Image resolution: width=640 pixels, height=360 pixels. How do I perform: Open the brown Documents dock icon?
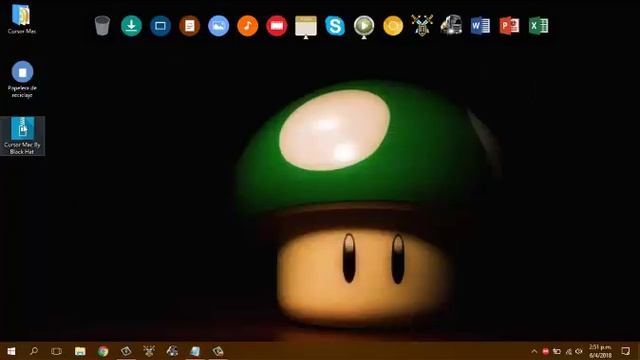[x=189, y=26]
